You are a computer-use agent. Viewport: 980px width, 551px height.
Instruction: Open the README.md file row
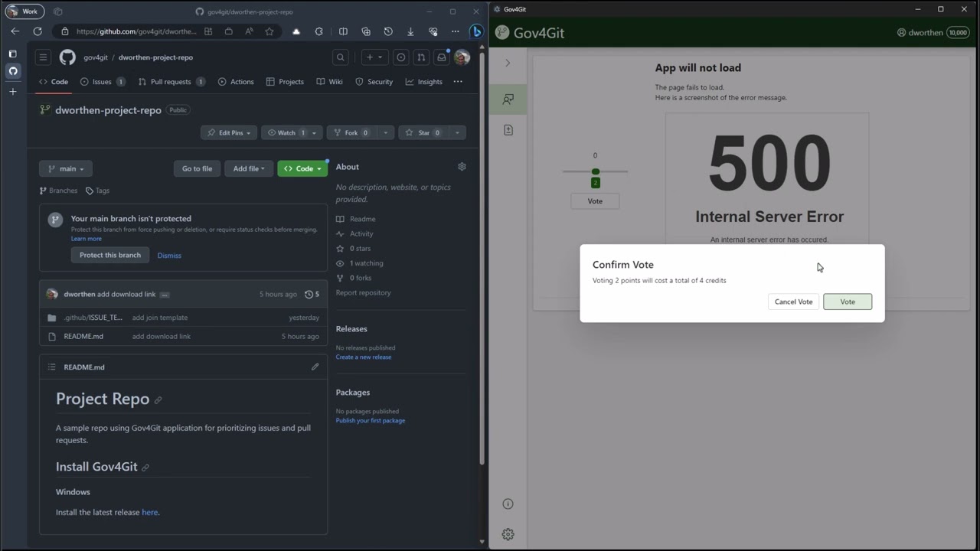pyautogui.click(x=183, y=336)
